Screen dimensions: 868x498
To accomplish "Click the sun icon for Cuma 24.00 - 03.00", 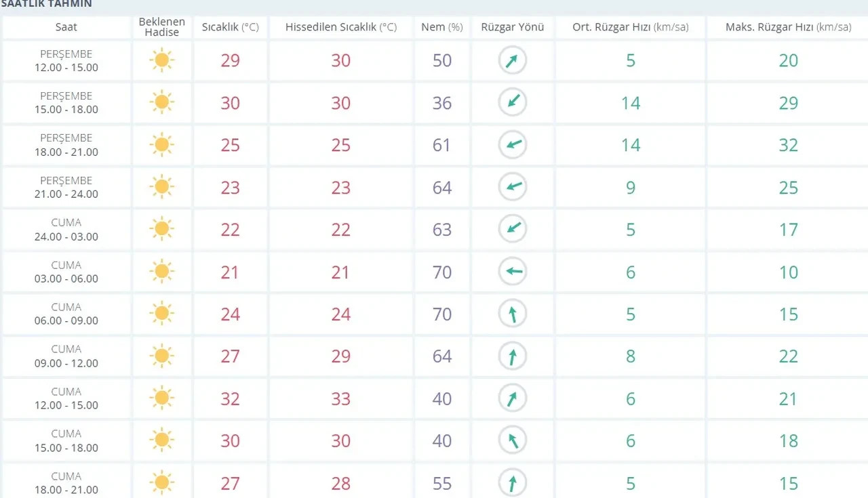I will [x=161, y=230].
